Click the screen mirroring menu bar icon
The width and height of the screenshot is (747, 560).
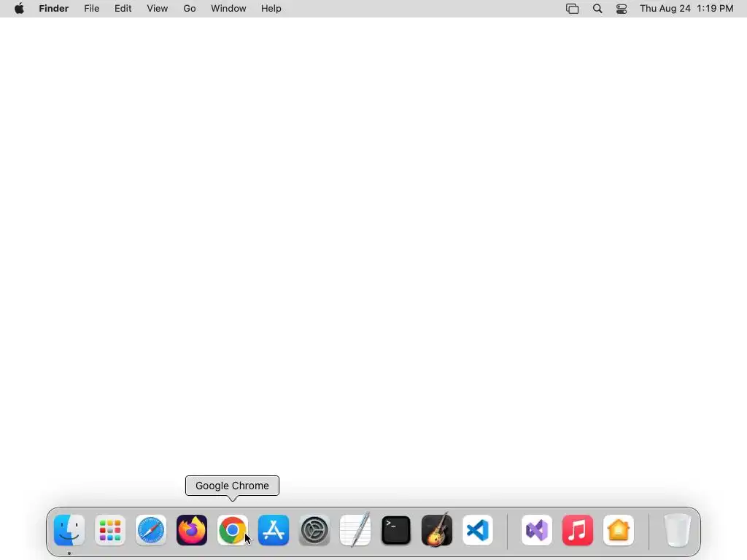click(572, 9)
